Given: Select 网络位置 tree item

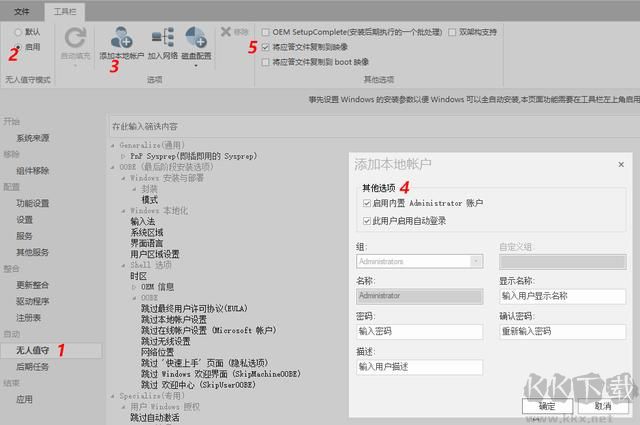Looking at the screenshot, I should [x=158, y=352].
